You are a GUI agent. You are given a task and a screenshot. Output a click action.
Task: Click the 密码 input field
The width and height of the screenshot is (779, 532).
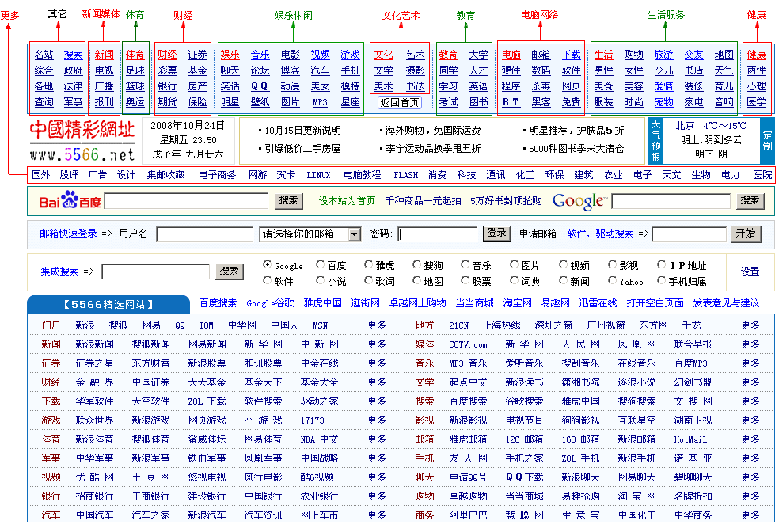click(438, 234)
